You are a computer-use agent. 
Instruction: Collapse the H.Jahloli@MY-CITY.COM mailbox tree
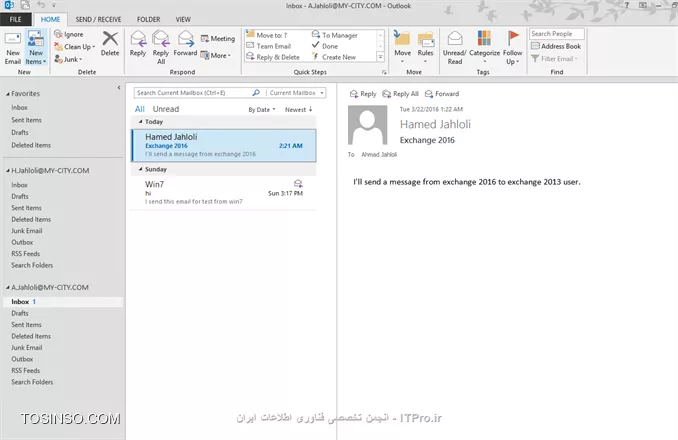coord(8,171)
